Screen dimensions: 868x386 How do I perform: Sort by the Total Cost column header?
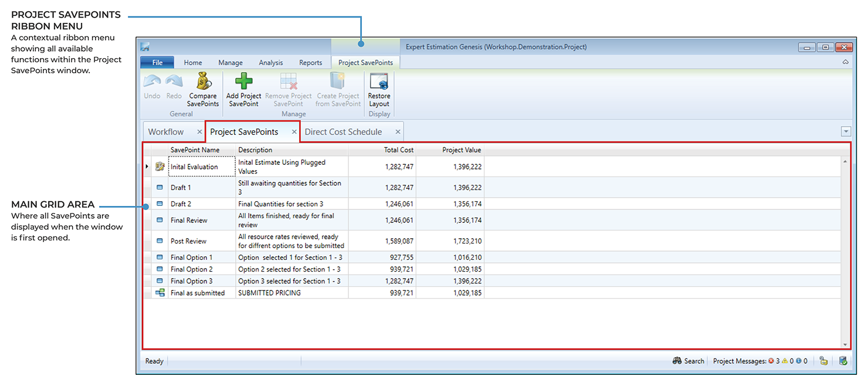pyautogui.click(x=398, y=150)
